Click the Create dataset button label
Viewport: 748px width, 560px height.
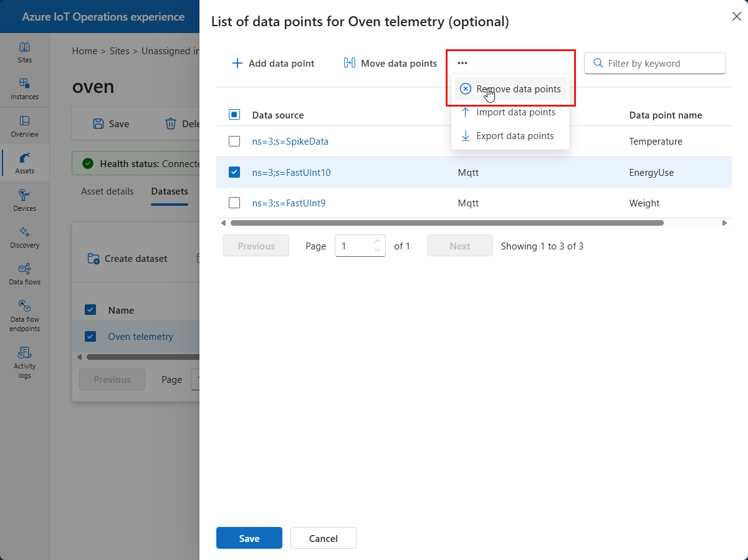(x=136, y=258)
